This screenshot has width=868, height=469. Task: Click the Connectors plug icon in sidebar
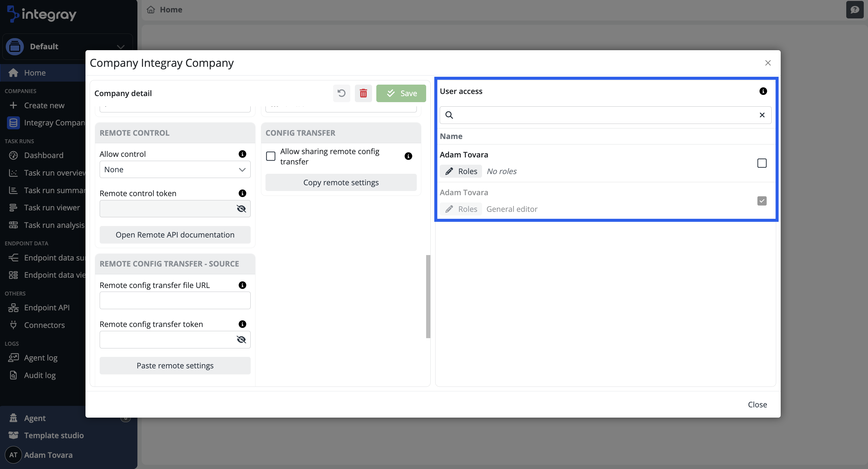click(x=13, y=325)
